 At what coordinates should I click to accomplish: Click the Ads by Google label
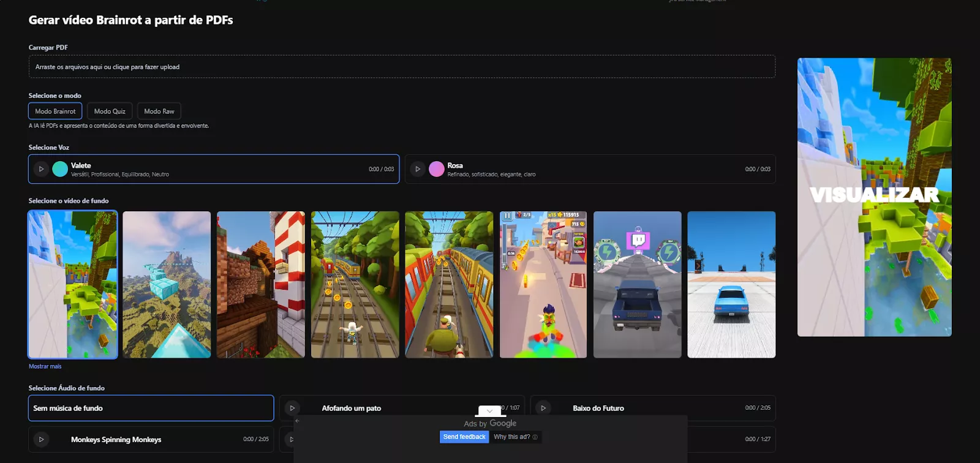point(490,423)
